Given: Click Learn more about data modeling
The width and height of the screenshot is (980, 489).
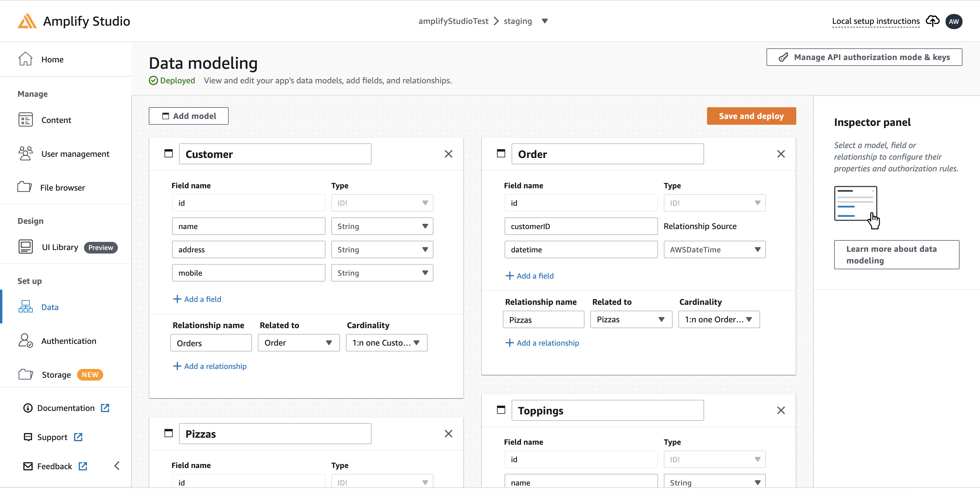Looking at the screenshot, I should [x=897, y=255].
